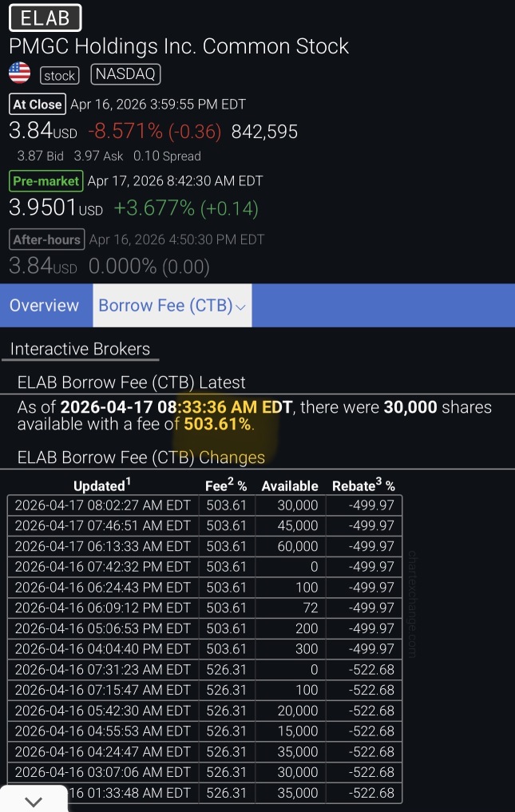The image size is (515, 812).
Task: Click the After-hours label
Action: (x=46, y=240)
